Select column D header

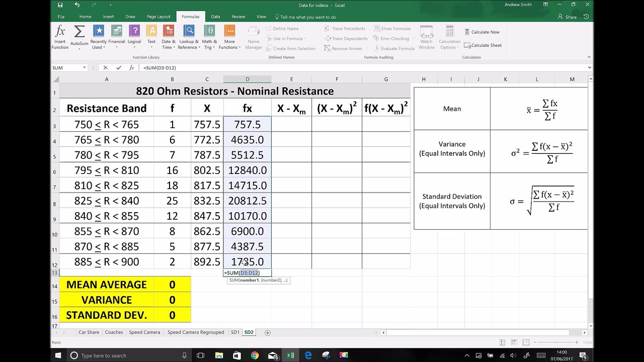(247, 79)
